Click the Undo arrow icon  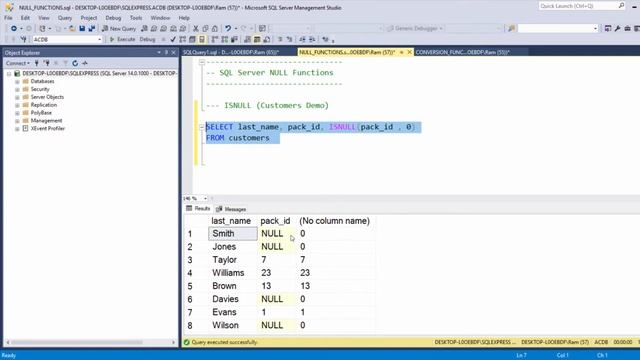[x=228, y=29]
